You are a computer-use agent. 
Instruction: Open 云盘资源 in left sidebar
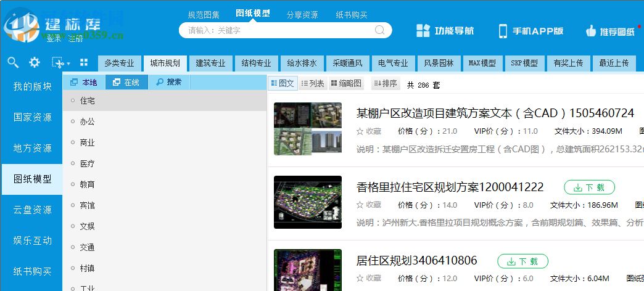coord(32,210)
